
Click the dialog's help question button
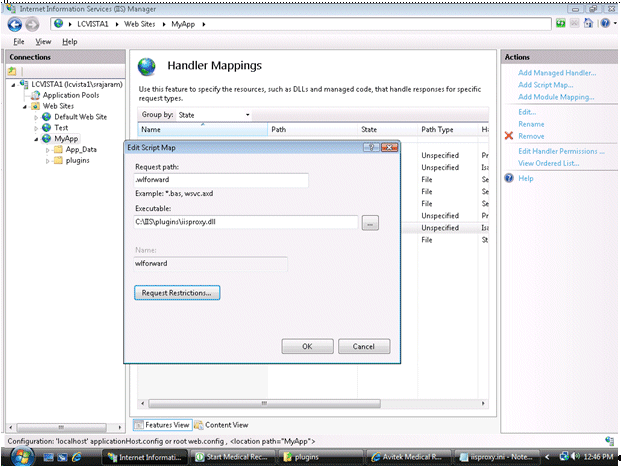pos(371,147)
